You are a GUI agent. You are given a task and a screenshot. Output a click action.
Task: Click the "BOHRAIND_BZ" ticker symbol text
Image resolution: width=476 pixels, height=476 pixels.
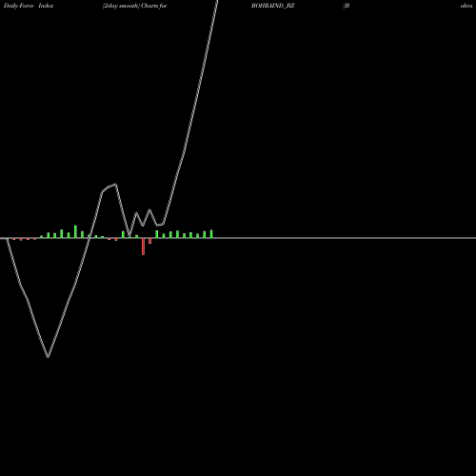273,6
